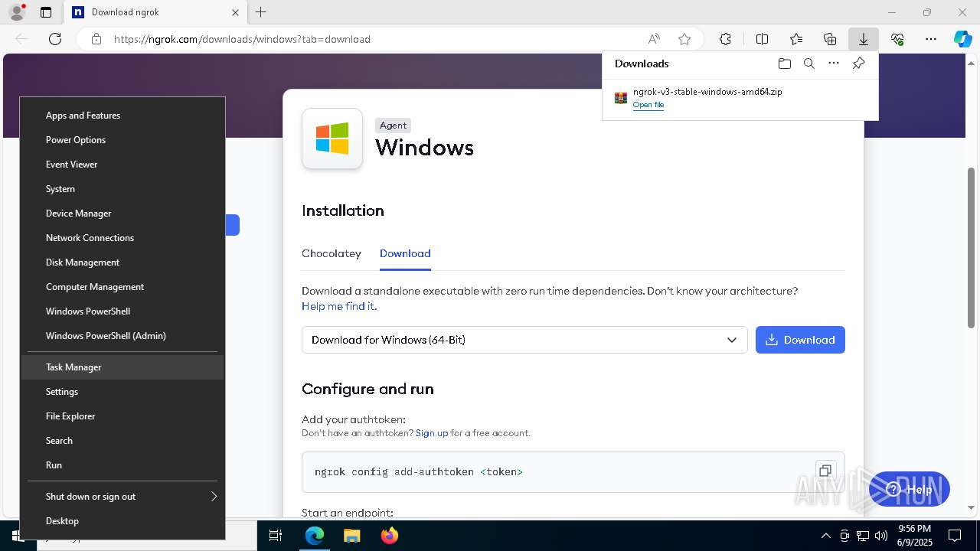Expand the Download for Windows (64-Bit) dropdown
Screen dimensions: 980x551
[524, 340]
